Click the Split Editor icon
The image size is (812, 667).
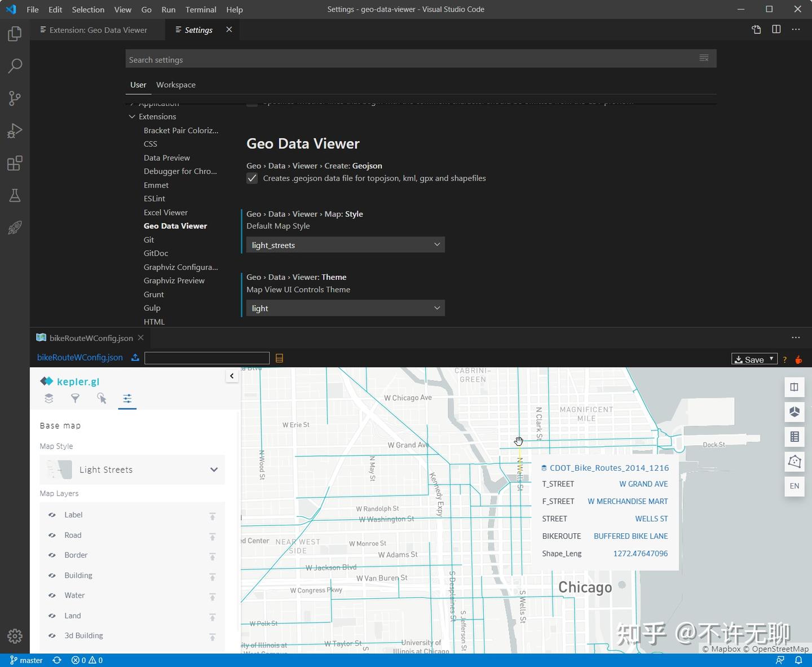point(776,29)
